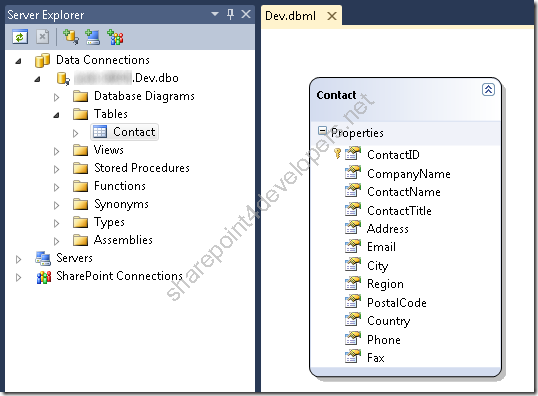Viewport: 538px width, 396px height.
Task: Expand the Stored Procedures folder
Action: (56, 169)
